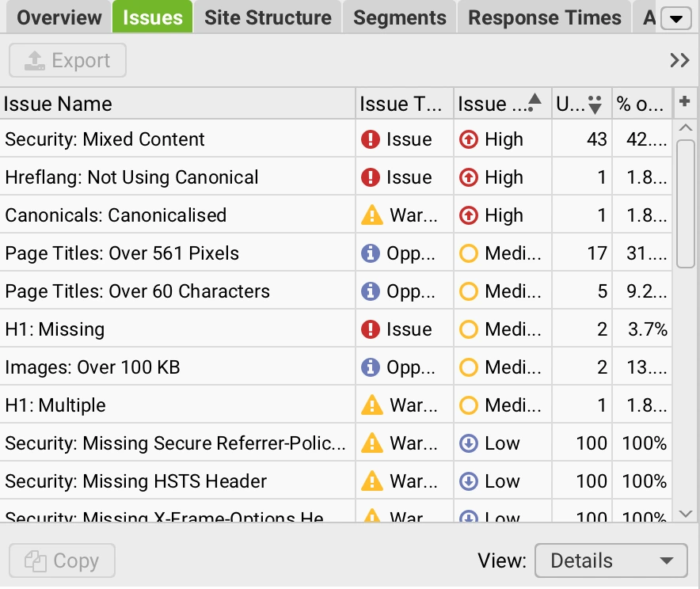
Task: Click the plus icon to add columns
Action: (685, 103)
